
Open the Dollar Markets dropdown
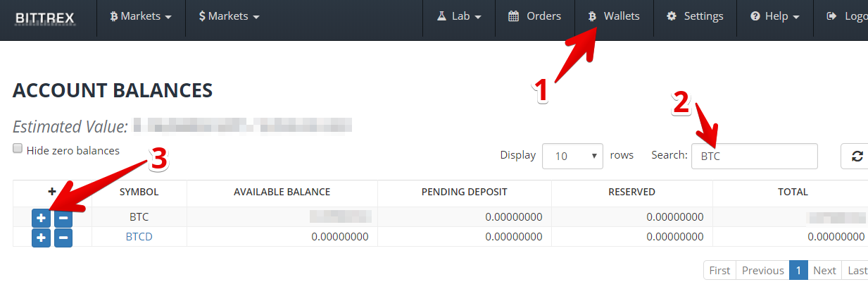pyautogui.click(x=229, y=16)
